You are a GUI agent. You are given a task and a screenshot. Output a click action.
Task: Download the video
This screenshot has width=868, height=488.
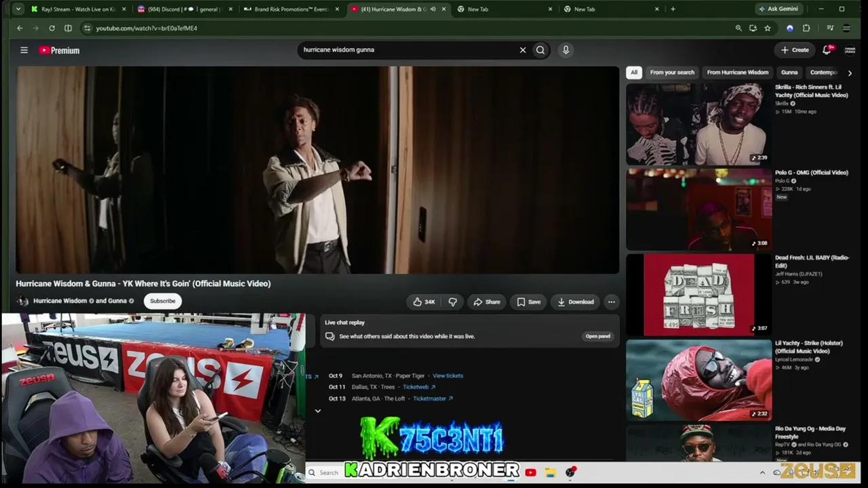point(576,302)
